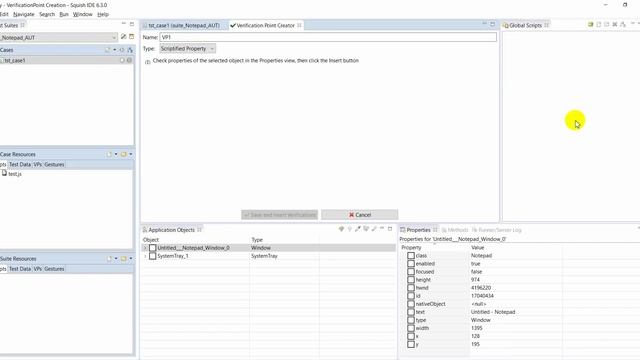640x360 pixels.
Task: Maximize the Verification Point Creator editor area
Action: click(x=493, y=24)
